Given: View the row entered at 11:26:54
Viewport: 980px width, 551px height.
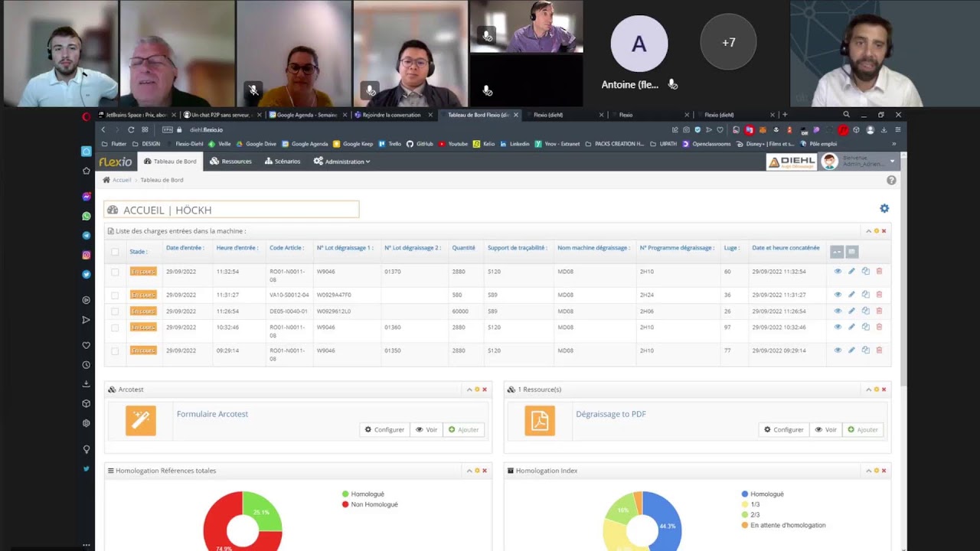Looking at the screenshot, I should coord(838,311).
